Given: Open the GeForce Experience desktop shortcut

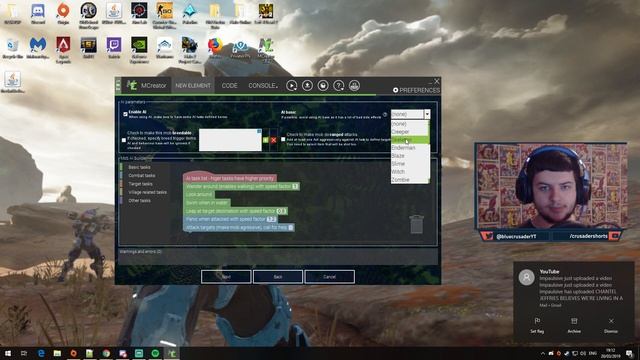Looking at the screenshot, I should coord(139,50).
